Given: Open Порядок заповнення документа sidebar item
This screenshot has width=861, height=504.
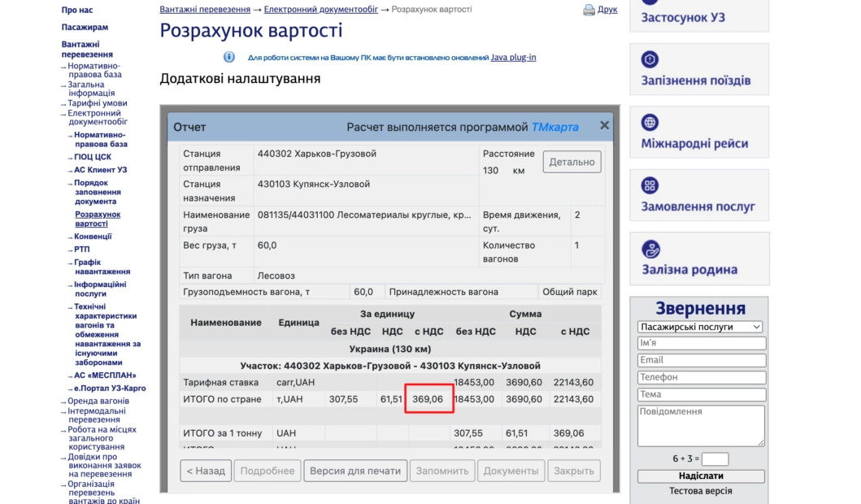Looking at the screenshot, I should [98, 192].
